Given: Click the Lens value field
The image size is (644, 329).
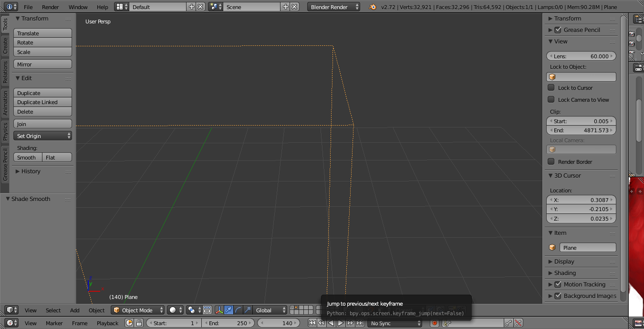Looking at the screenshot, I should (x=581, y=56).
